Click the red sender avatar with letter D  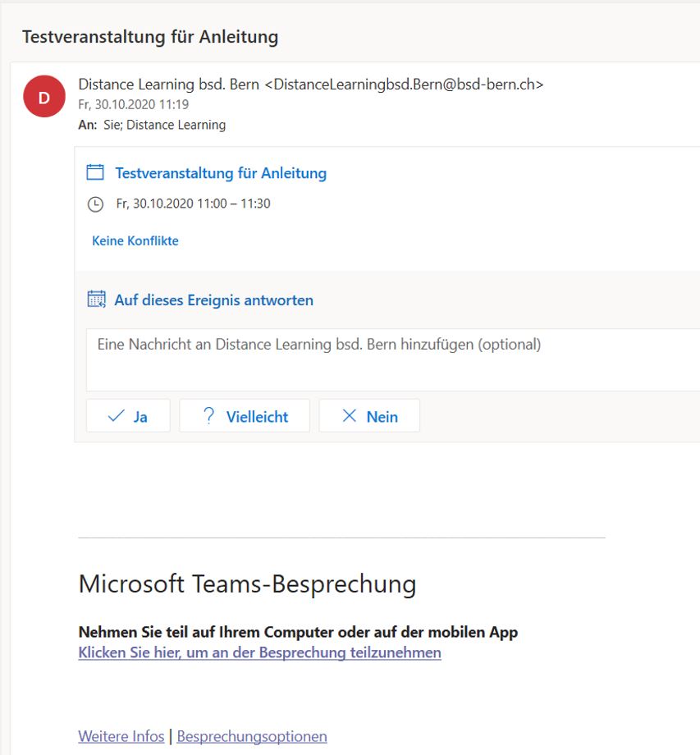(44, 96)
